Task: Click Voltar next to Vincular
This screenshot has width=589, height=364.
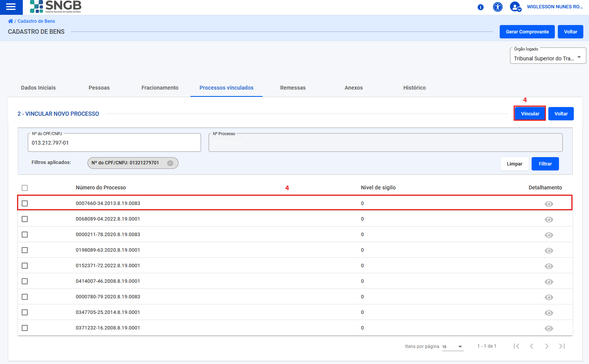Action: coord(561,113)
